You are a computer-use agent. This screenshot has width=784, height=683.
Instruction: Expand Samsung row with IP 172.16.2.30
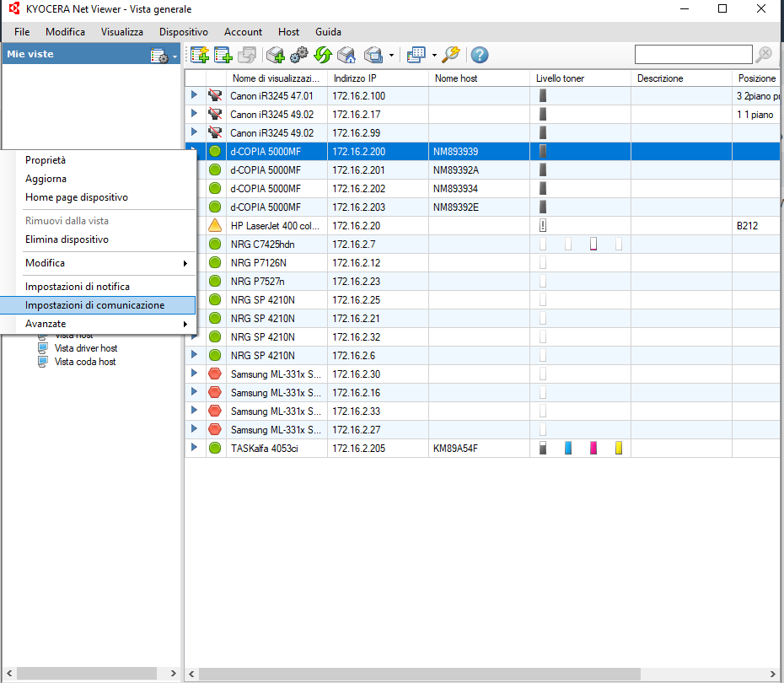click(194, 373)
